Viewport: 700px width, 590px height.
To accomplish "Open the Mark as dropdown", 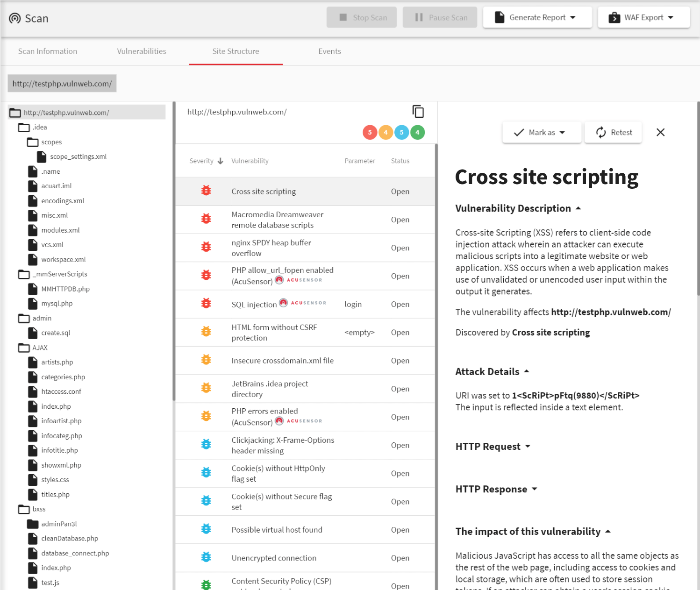I will [542, 132].
